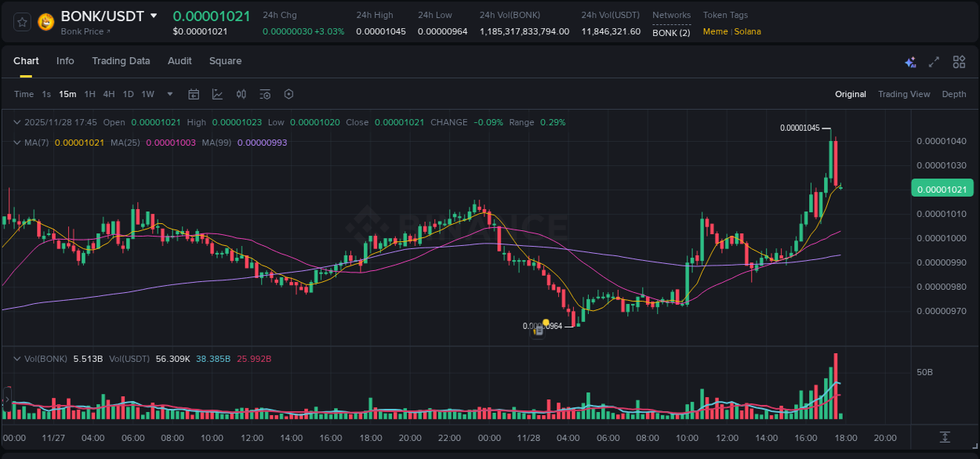Open the BONK/USDT pair selector dropdown
Image resolution: width=980 pixels, height=459 pixels.
tap(153, 15)
